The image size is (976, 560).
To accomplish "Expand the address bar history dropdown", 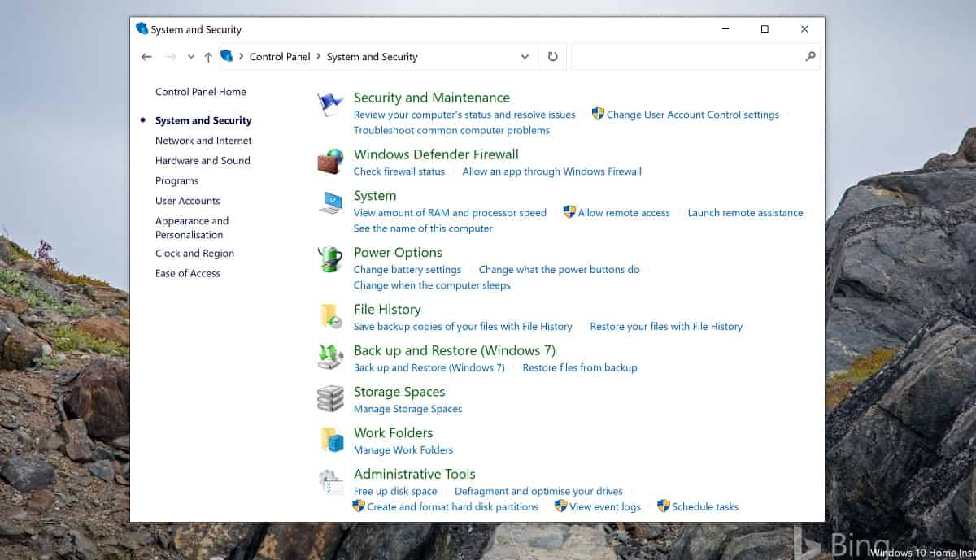I will click(525, 57).
